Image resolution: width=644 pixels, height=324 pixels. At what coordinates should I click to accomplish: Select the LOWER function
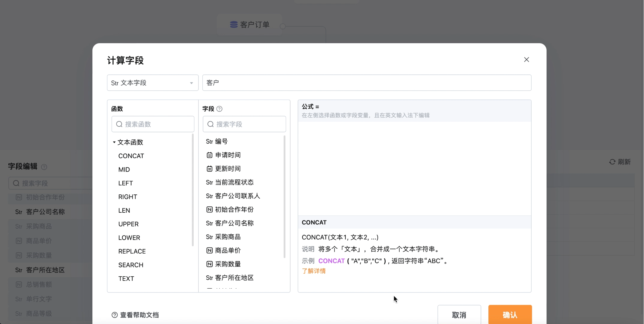129,238
